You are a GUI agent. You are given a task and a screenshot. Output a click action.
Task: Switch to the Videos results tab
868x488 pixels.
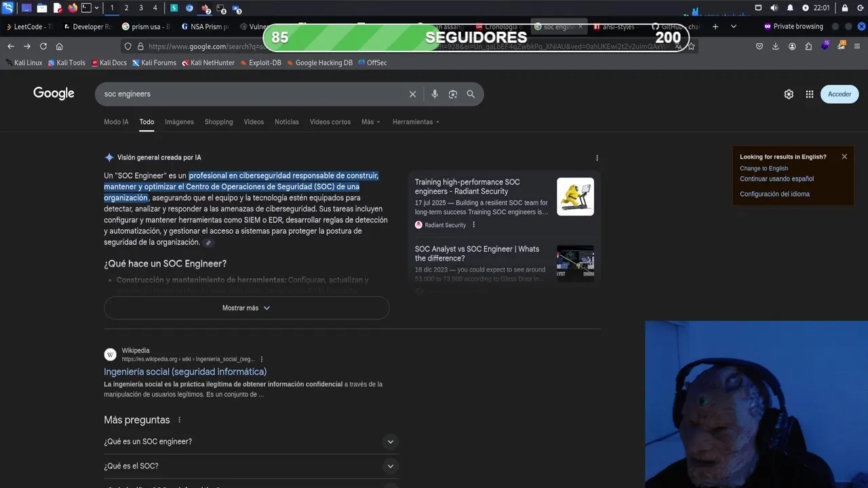tap(254, 122)
